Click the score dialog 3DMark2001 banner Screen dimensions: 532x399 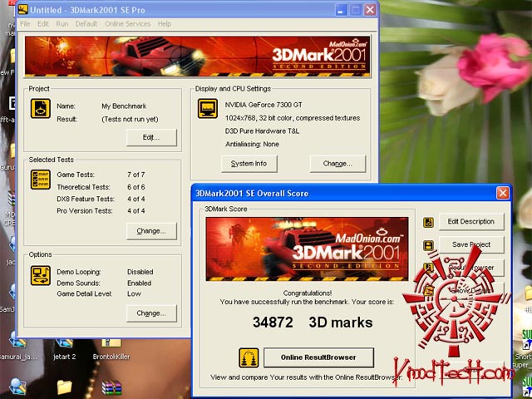tap(307, 249)
